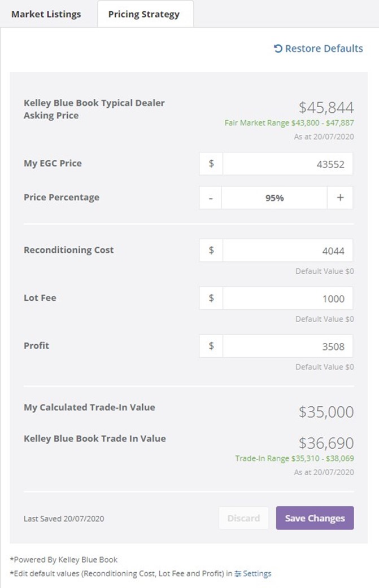Click the Discard button
The height and width of the screenshot is (588, 379).
pyautogui.click(x=243, y=518)
